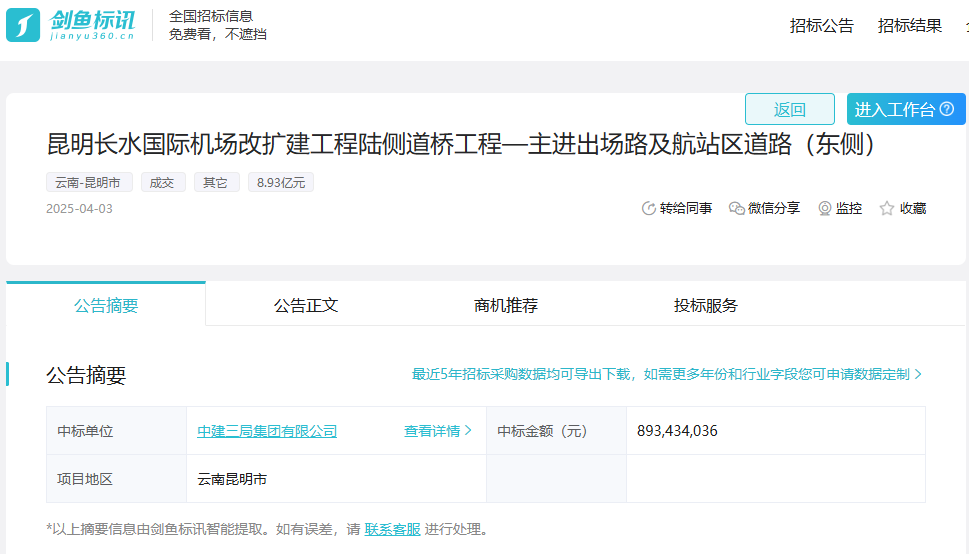The height and width of the screenshot is (554, 969).
Task: Click help icon in 进入工作台 button
Action: 947,109
